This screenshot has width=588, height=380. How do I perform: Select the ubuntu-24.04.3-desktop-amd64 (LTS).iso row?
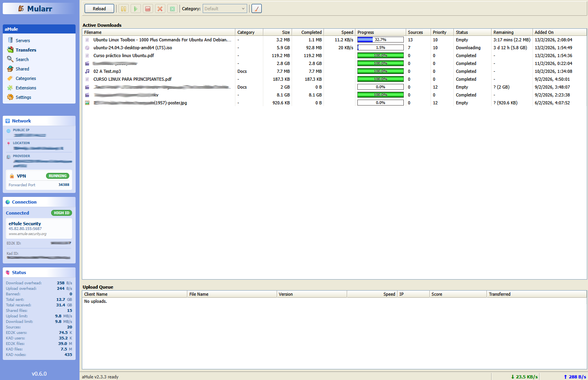tap(133, 48)
